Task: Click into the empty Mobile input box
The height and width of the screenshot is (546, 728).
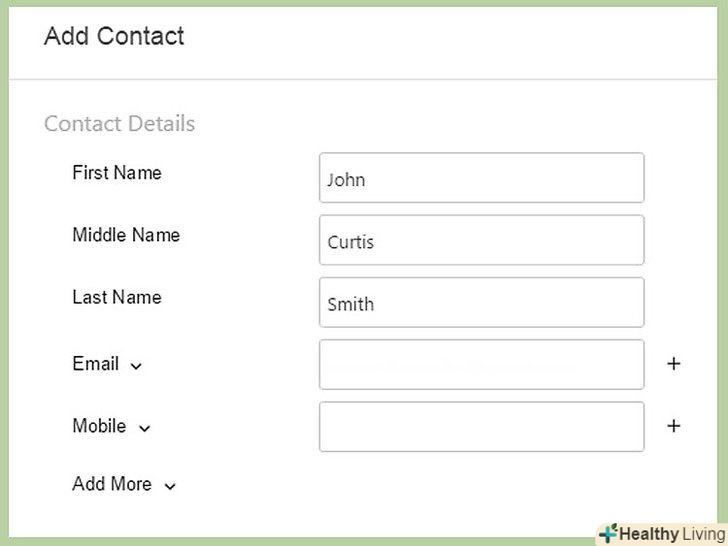Action: (481, 426)
